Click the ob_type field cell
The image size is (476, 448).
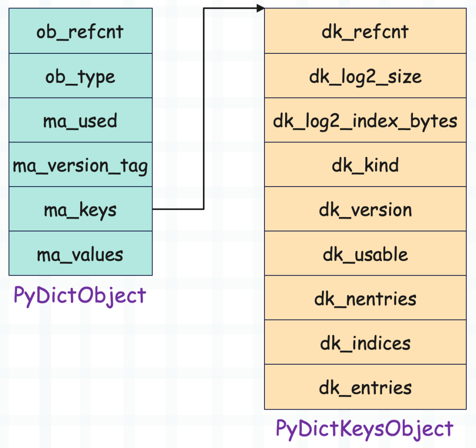(81, 76)
